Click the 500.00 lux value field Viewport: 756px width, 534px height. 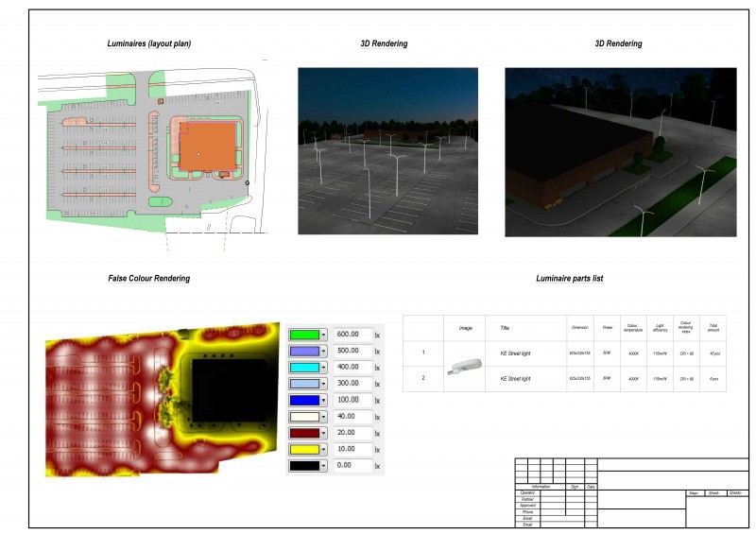pos(352,351)
